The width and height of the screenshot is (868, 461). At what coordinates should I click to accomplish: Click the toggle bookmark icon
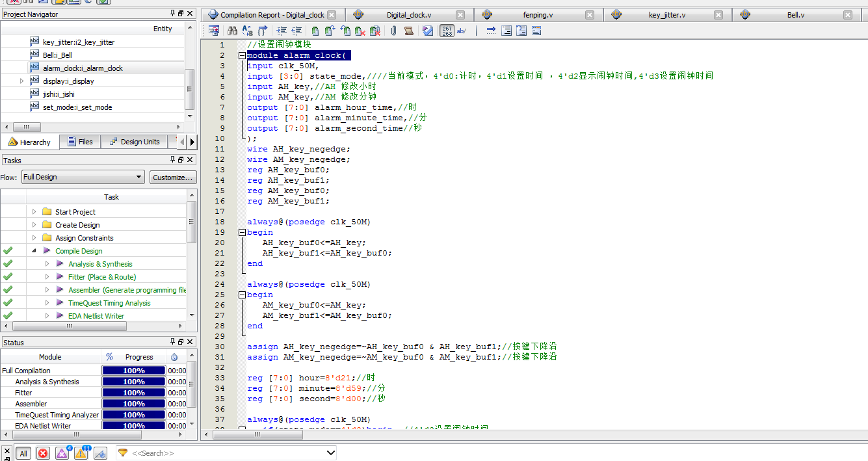[x=315, y=31]
